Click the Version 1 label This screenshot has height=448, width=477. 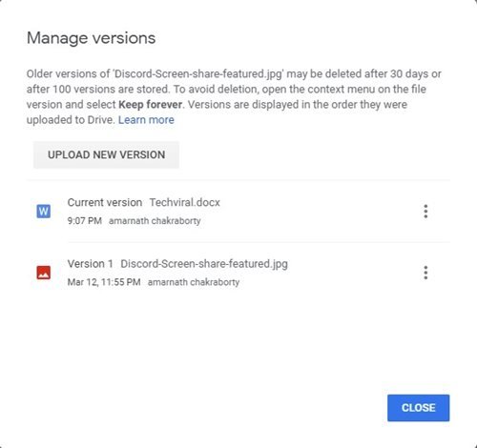coord(91,264)
